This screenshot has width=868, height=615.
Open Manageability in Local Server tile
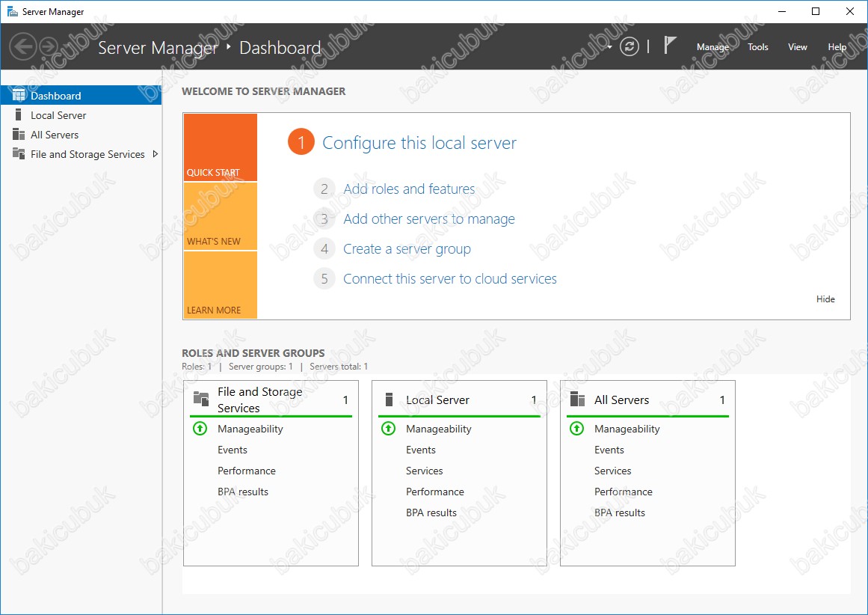pyautogui.click(x=438, y=429)
